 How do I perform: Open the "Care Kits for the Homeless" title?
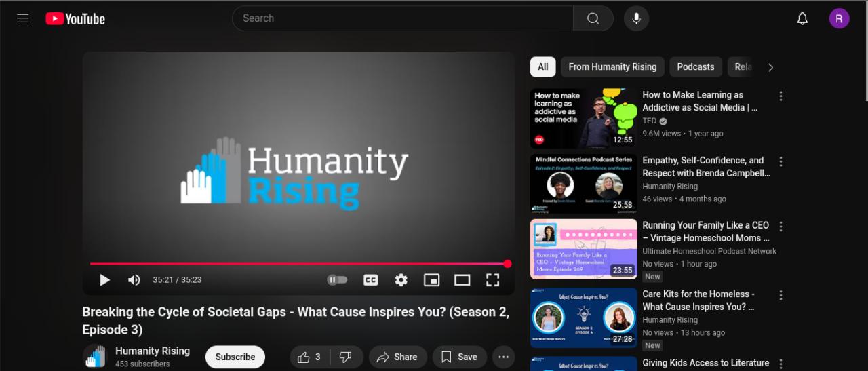(698, 300)
